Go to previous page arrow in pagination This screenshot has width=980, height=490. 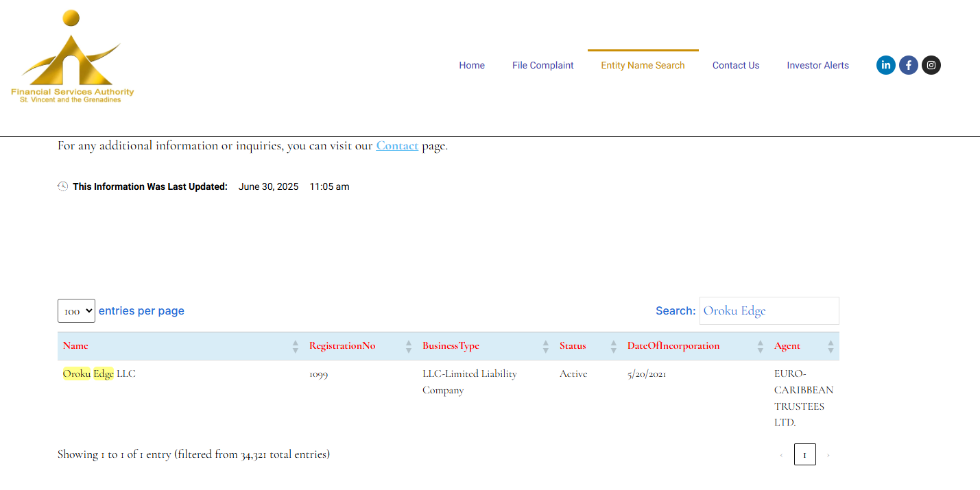pos(781,455)
